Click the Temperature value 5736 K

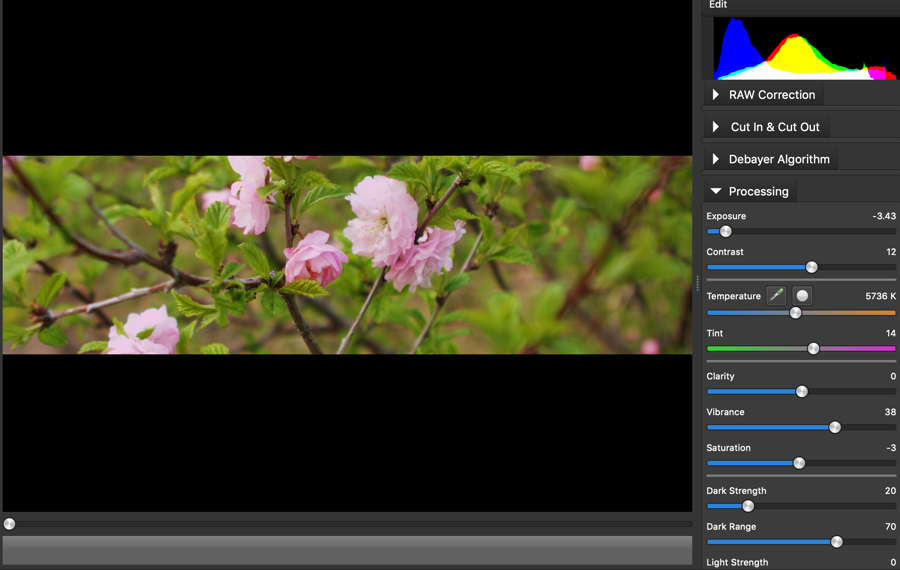(880, 296)
